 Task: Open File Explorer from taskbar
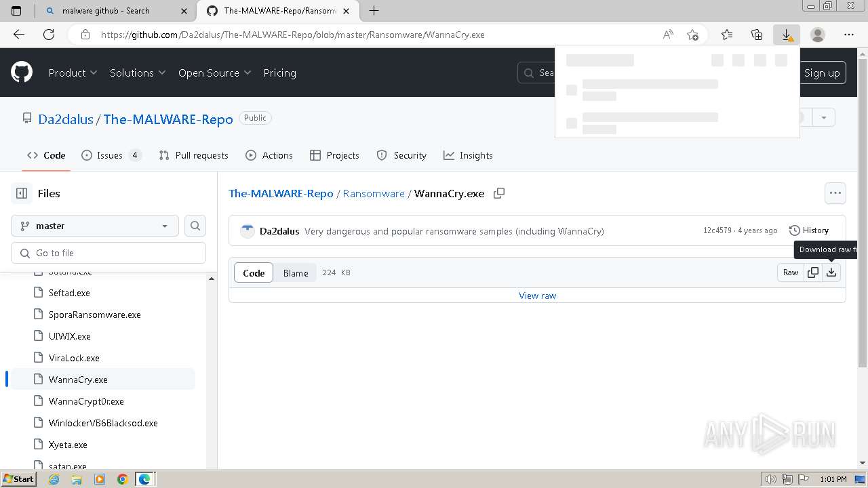click(77, 479)
